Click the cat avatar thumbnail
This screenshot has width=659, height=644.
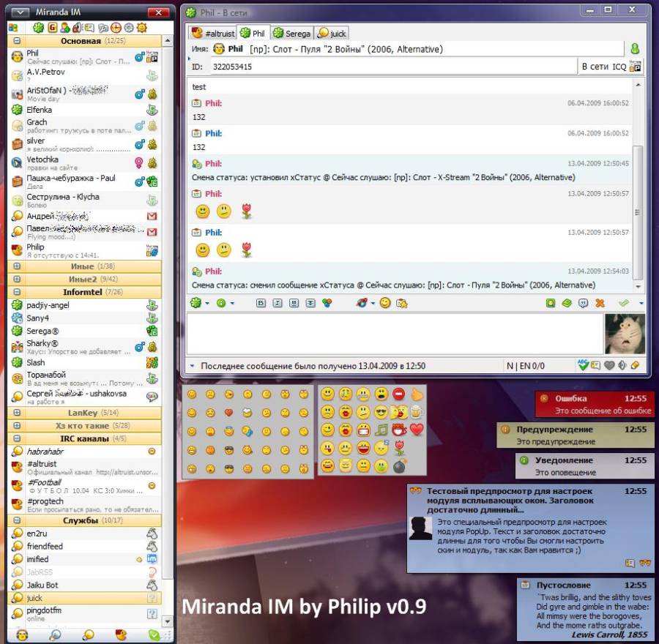point(625,334)
